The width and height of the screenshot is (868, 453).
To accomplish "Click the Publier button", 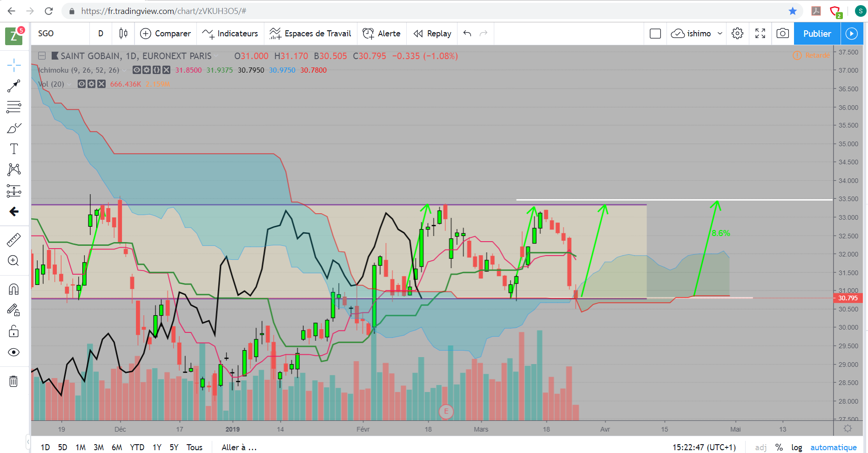I will tap(817, 34).
